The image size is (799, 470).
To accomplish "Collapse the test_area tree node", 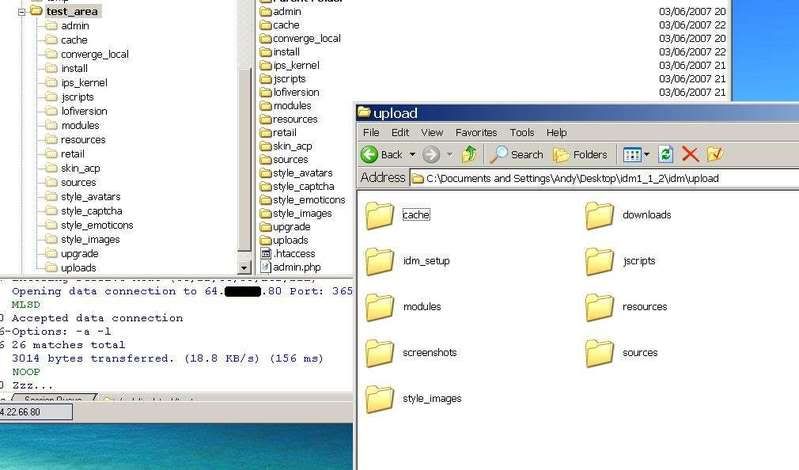I will tap(21, 12).
